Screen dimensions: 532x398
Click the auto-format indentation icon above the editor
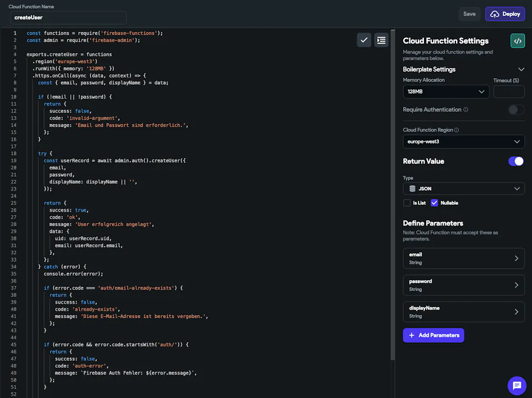coord(381,40)
